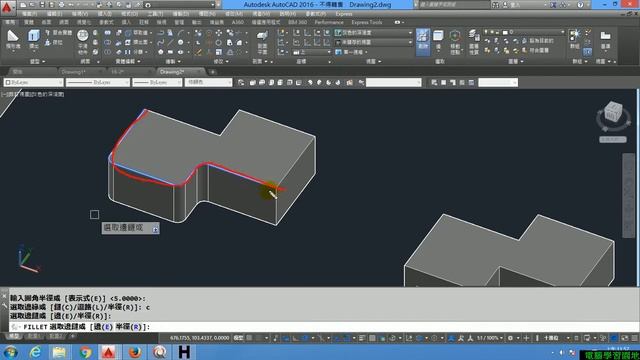Open the ByLayer lineweight dropdown
Screen dimensions: 640x360
click(157, 82)
